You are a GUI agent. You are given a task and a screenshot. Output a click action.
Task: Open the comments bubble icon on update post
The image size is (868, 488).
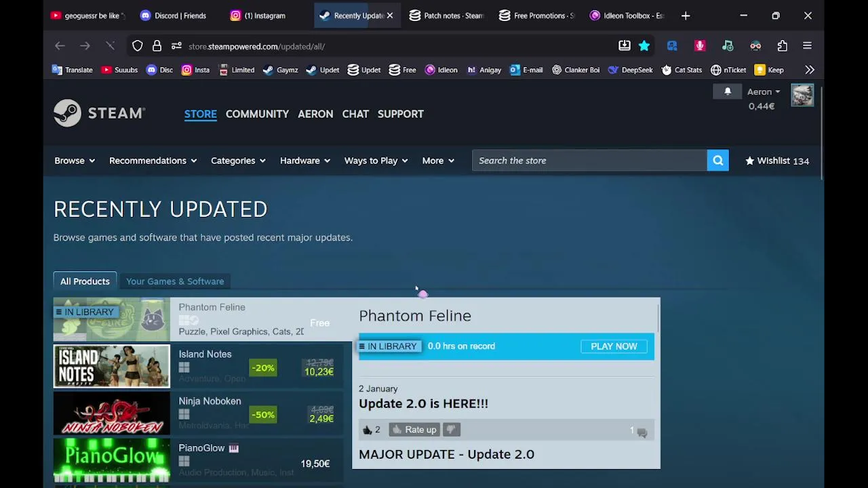642,432
